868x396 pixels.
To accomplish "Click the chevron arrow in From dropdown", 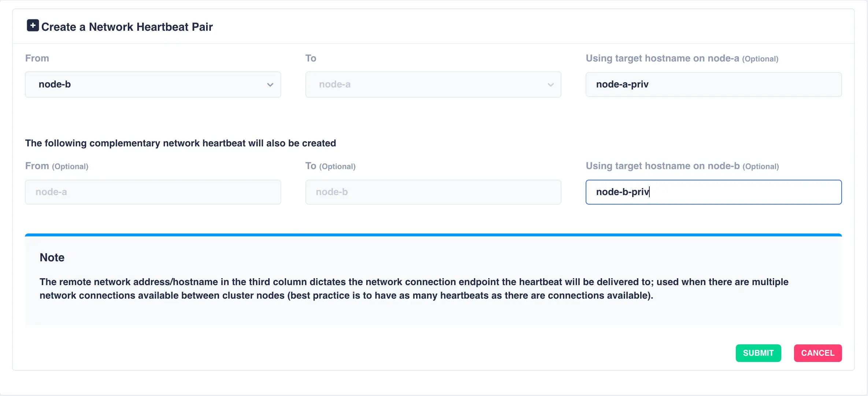I will tap(270, 85).
